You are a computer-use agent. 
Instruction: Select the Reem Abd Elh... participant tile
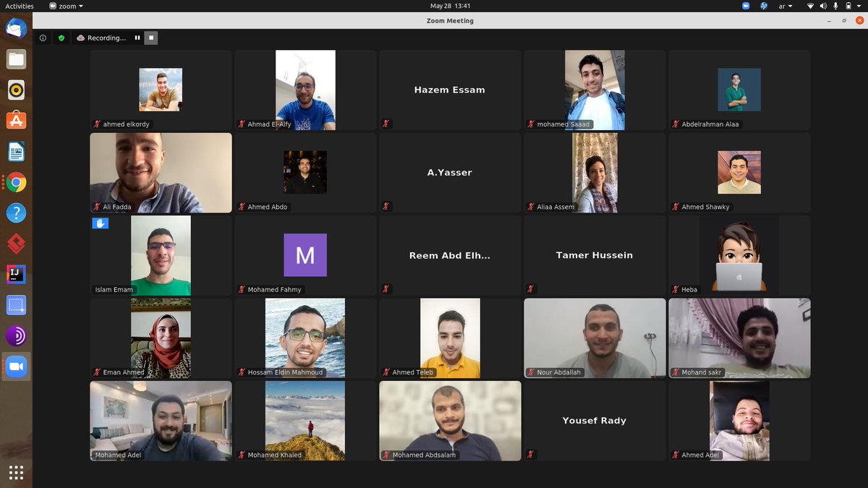tap(450, 255)
